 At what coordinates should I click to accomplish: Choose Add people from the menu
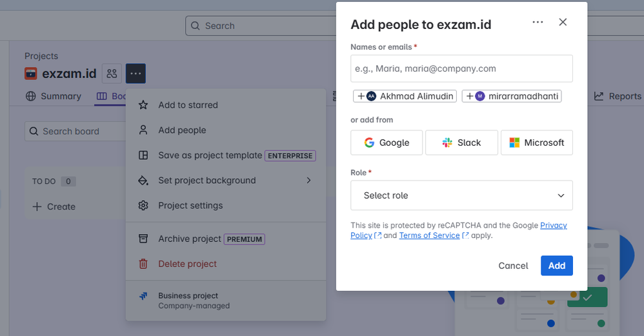(226, 130)
